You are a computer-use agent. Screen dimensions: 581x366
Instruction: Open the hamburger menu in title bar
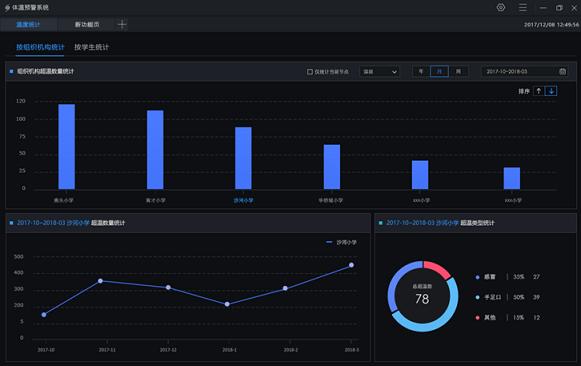coord(522,7)
